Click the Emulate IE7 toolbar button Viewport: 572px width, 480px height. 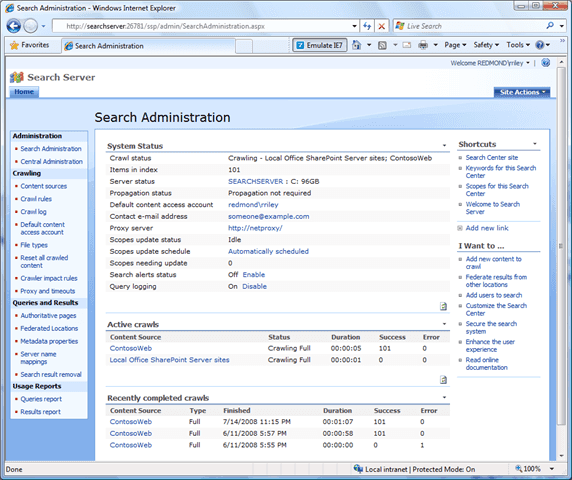tap(320, 45)
